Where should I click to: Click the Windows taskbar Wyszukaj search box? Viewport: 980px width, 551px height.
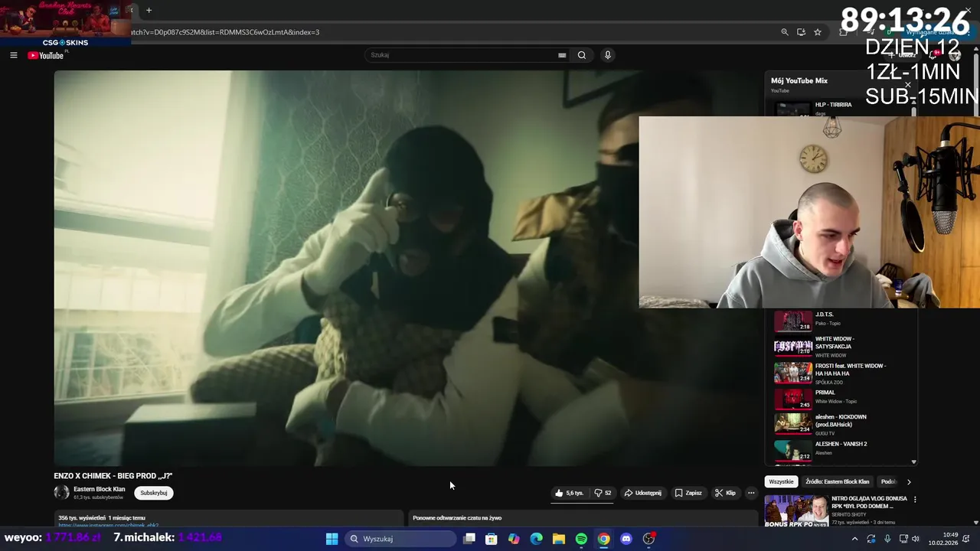click(400, 539)
